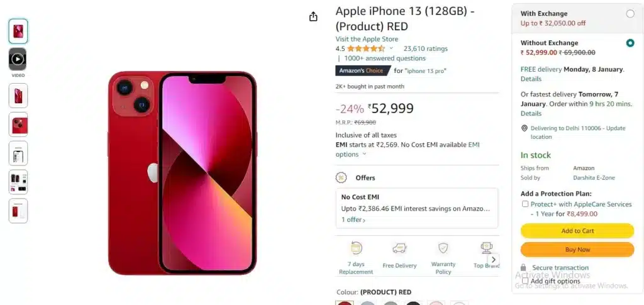Open the Warranty Policy shield icon
The width and height of the screenshot is (644, 305).
(x=443, y=248)
